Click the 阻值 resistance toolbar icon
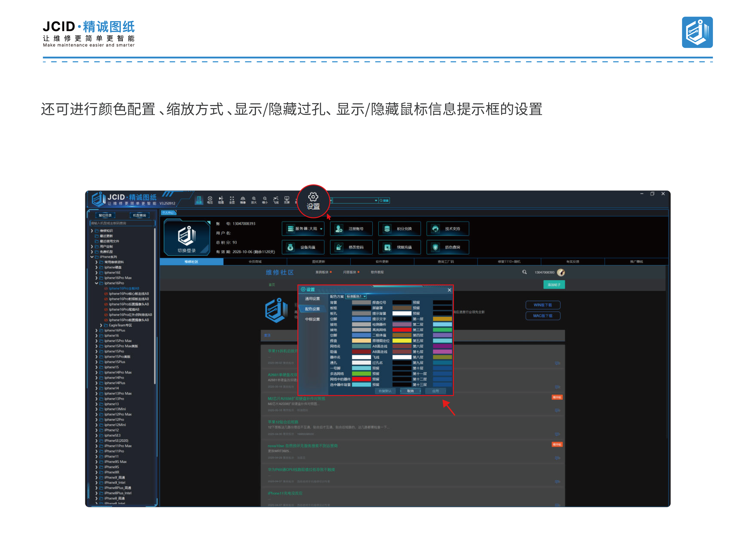756x535 pixels. point(221,200)
